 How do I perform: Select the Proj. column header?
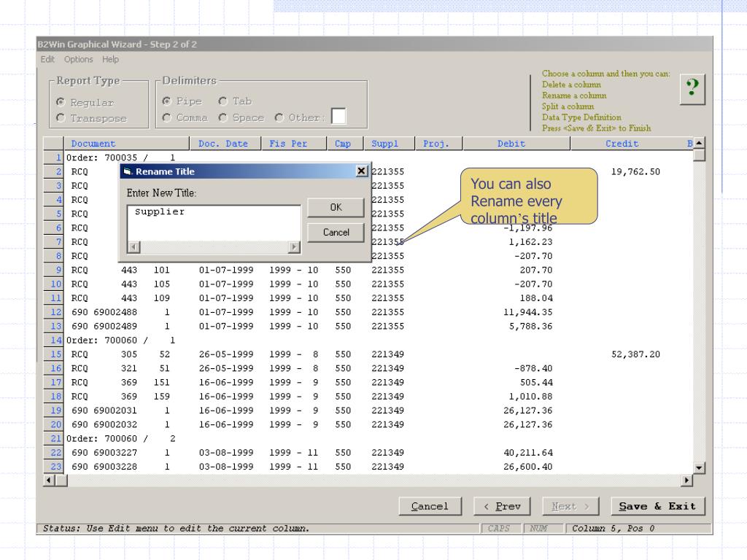[438, 144]
